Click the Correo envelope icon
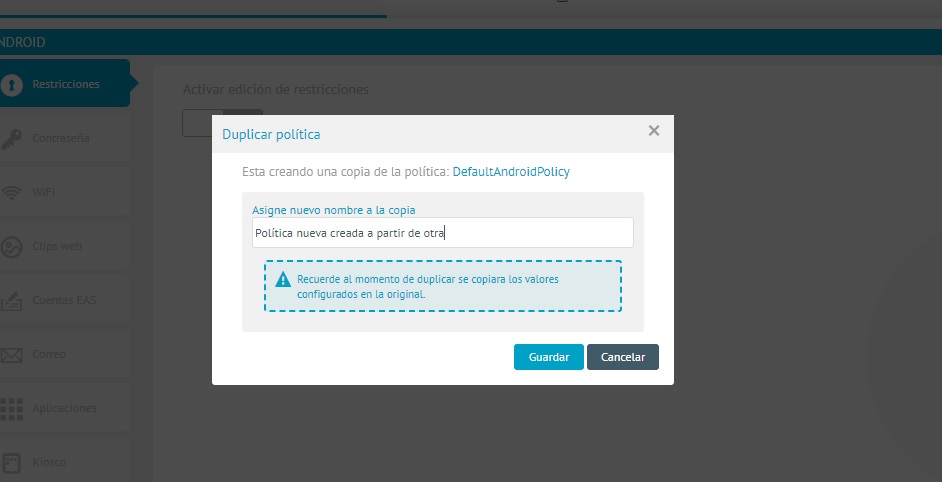The height and width of the screenshot is (482, 942). [11, 355]
